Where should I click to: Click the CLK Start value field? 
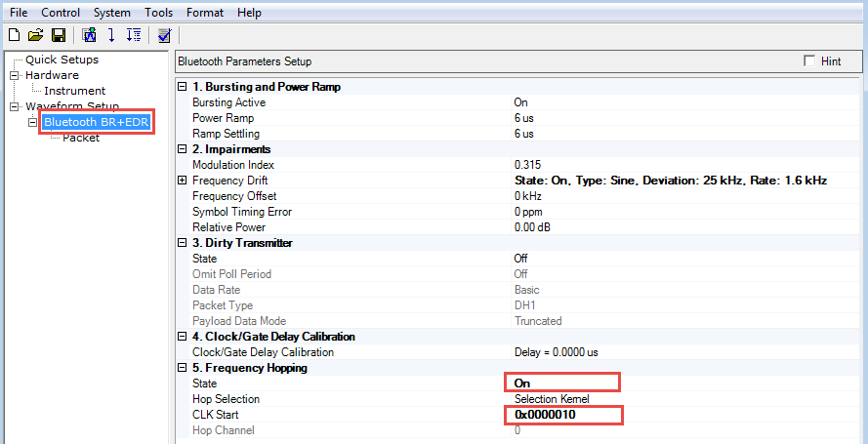tap(563, 415)
